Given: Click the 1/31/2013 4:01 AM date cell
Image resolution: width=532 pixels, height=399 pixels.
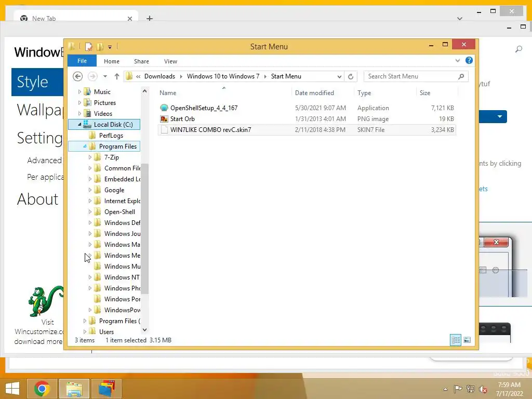Looking at the screenshot, I should point(320,119).
